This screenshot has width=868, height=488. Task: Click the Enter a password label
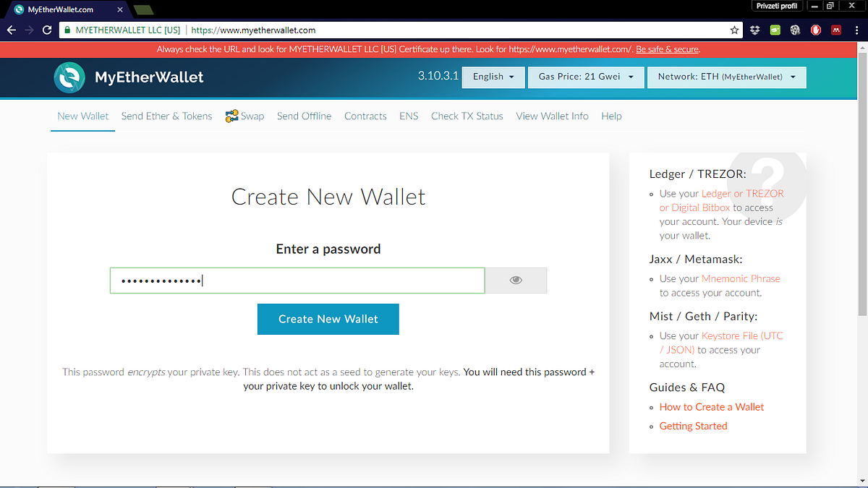click(328, 249)
